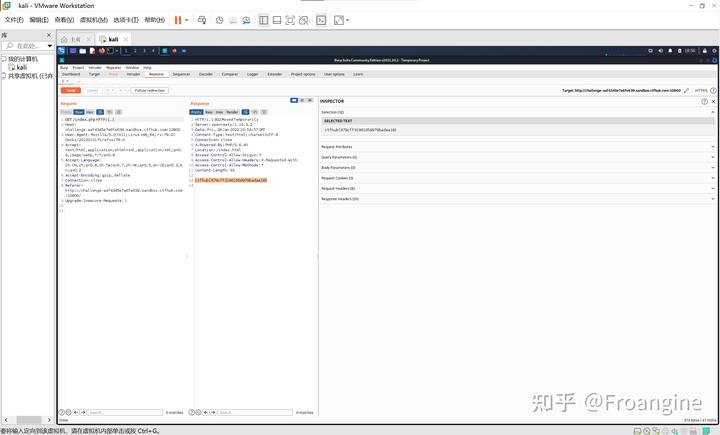Enter full screen mode icon

tap(290, 20)
